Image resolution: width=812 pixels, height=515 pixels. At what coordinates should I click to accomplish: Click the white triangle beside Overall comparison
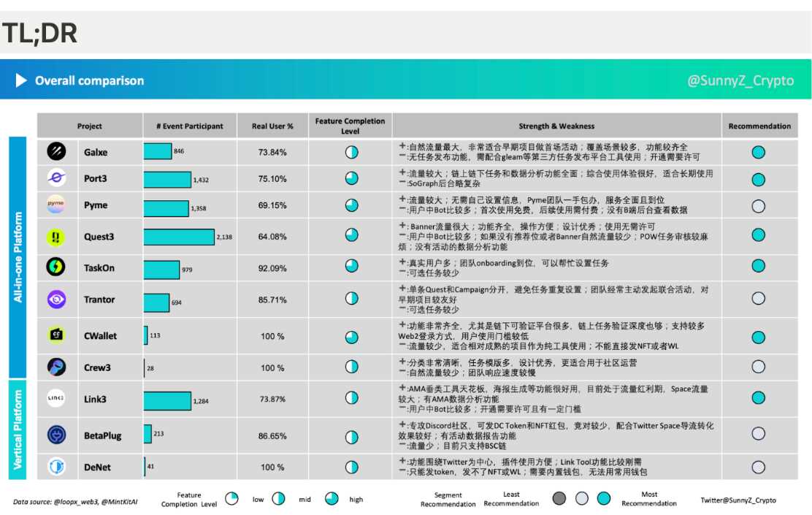coord(21,81)
